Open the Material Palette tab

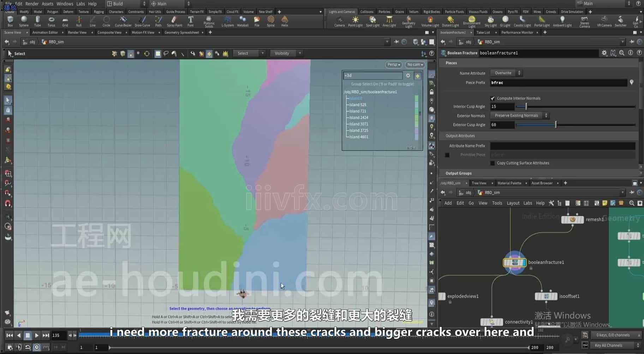[x=509, y=183]
